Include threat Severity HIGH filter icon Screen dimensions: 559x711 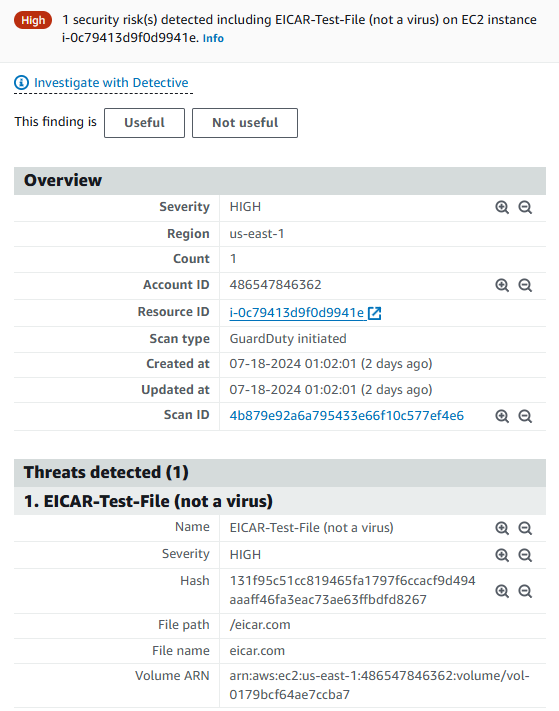(x=502, y=555)
